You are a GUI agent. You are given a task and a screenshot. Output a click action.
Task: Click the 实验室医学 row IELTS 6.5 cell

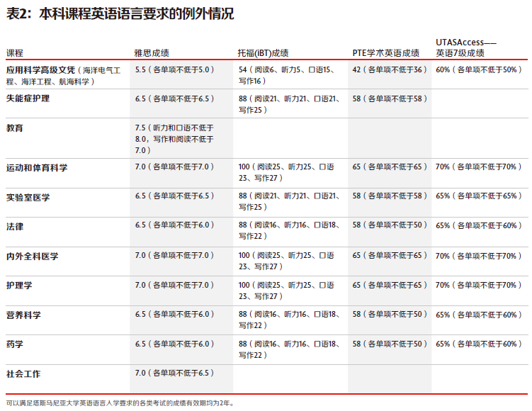174,196
